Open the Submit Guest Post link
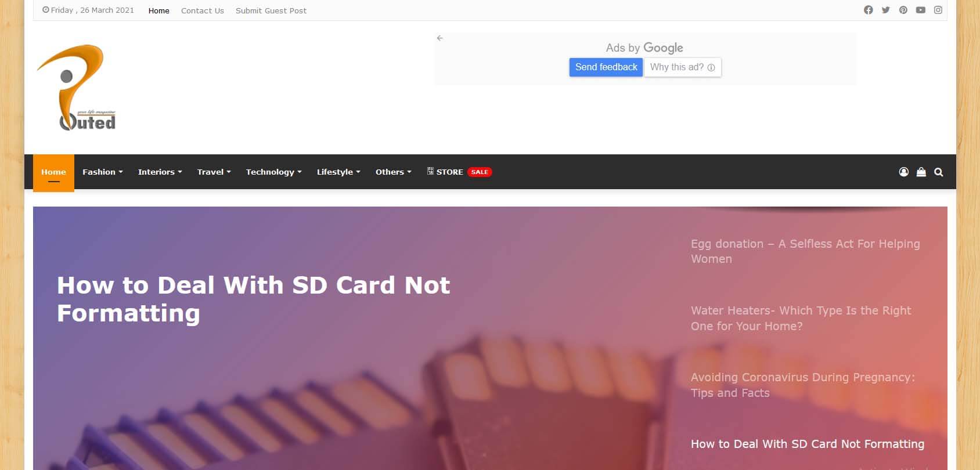The image size is (980, 470). click(271, 10)
